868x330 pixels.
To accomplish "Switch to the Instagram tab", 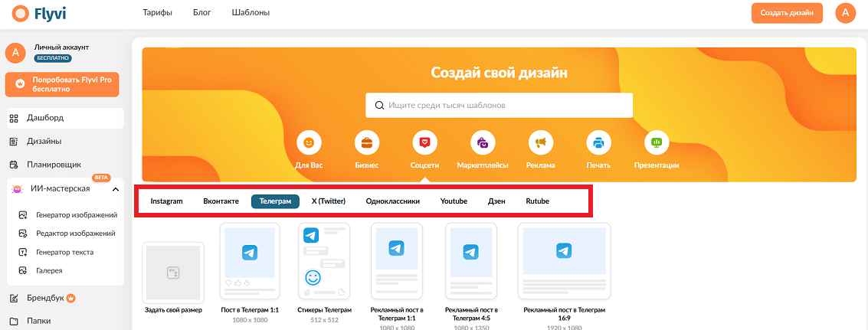I will pyautogui.click(x=166, y=201).
